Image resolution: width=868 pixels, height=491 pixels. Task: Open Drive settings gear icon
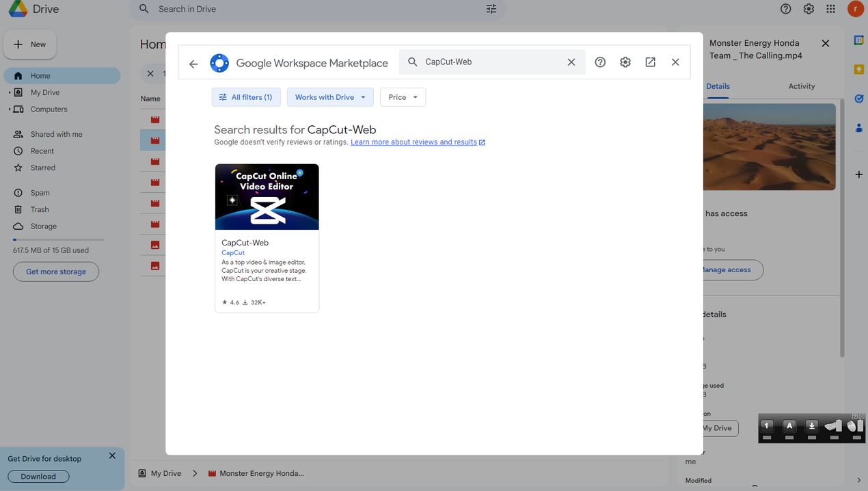click(809, 9)
